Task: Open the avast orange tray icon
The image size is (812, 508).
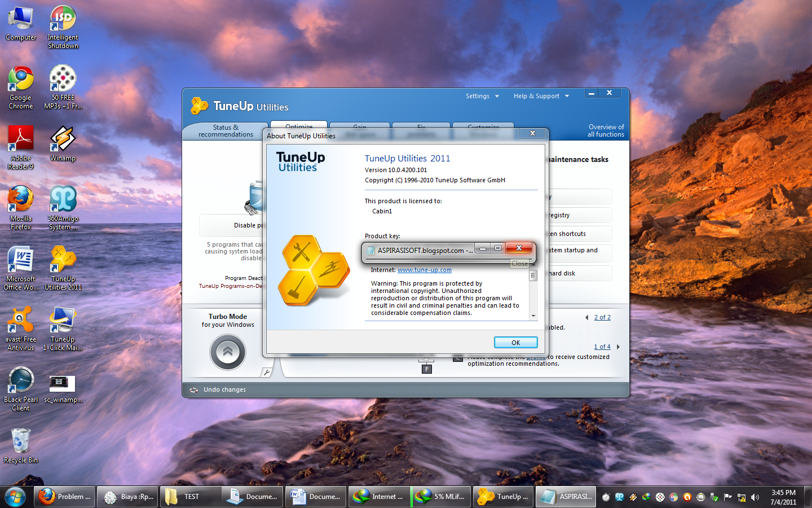Action: coord(687,497)
